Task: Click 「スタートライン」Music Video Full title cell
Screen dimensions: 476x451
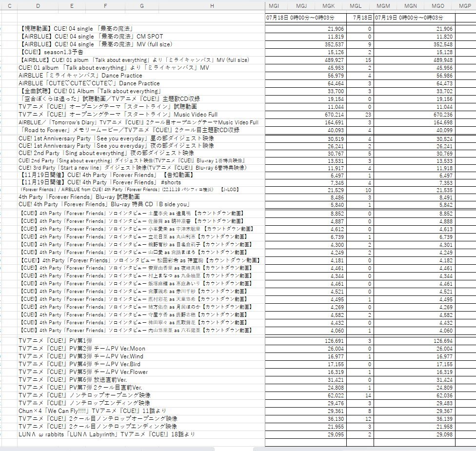Action: tap(118, 115)
